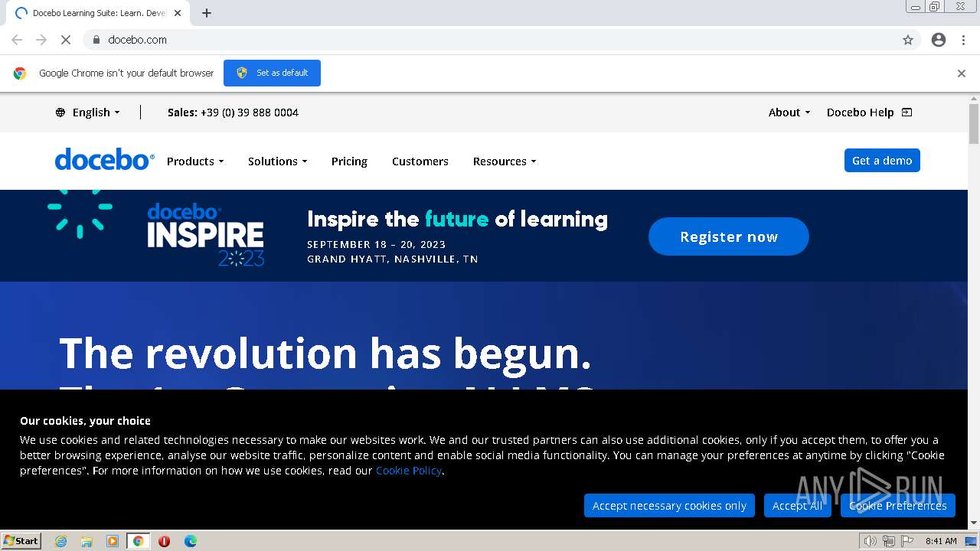Click the volume speaker tray icon

tap(870, 541)
